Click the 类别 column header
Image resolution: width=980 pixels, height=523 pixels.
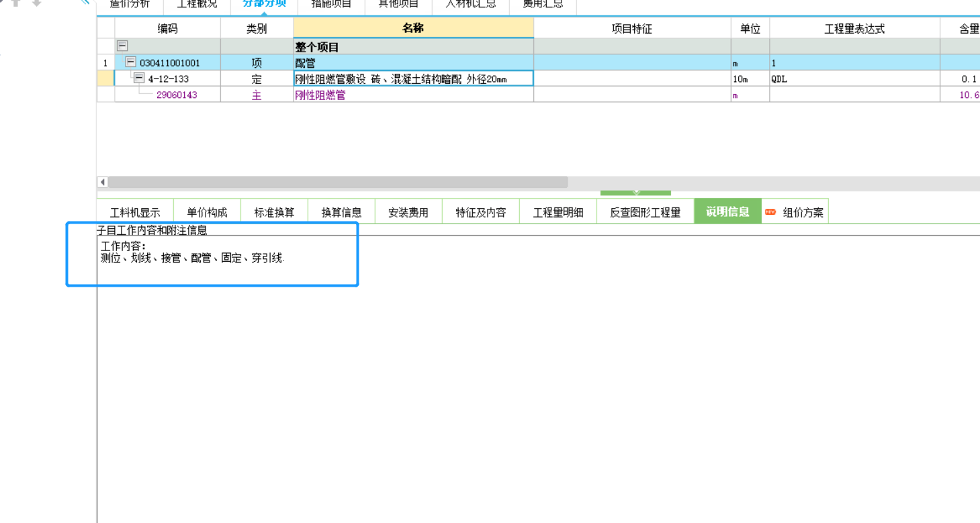point(257,28)
